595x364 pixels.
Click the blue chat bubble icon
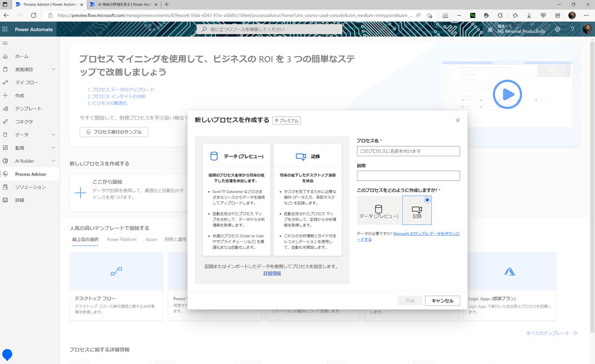[7, 355]
